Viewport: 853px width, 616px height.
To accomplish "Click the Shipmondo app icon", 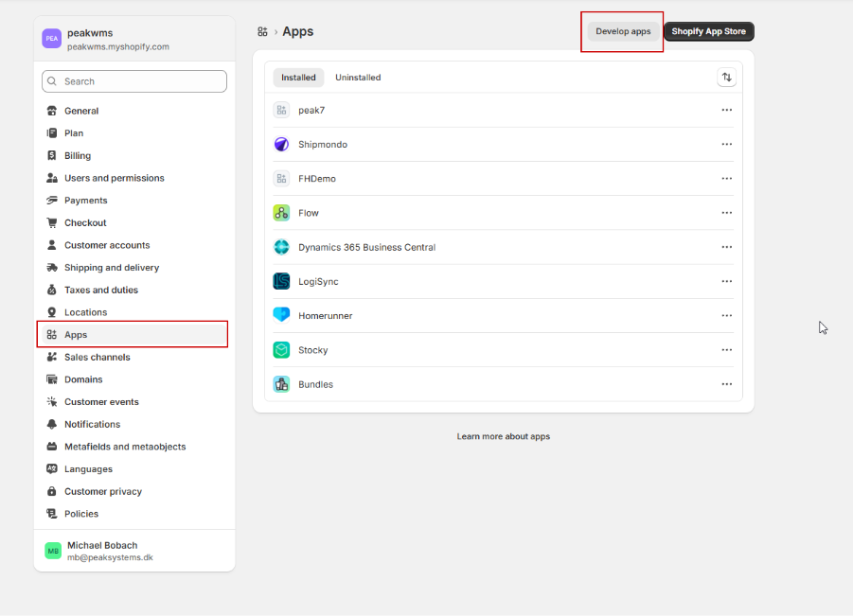I will (x=281, y=144).
